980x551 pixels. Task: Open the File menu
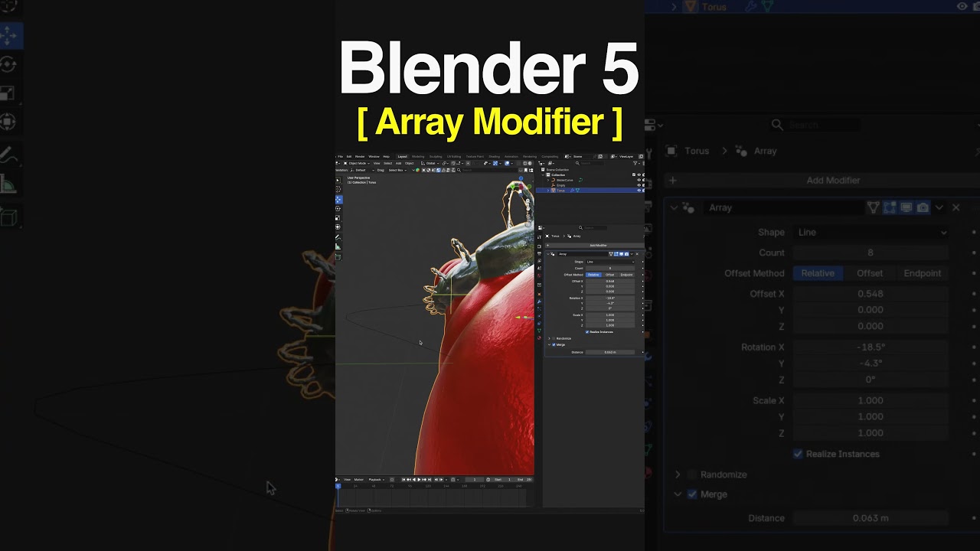click(340, 157)
